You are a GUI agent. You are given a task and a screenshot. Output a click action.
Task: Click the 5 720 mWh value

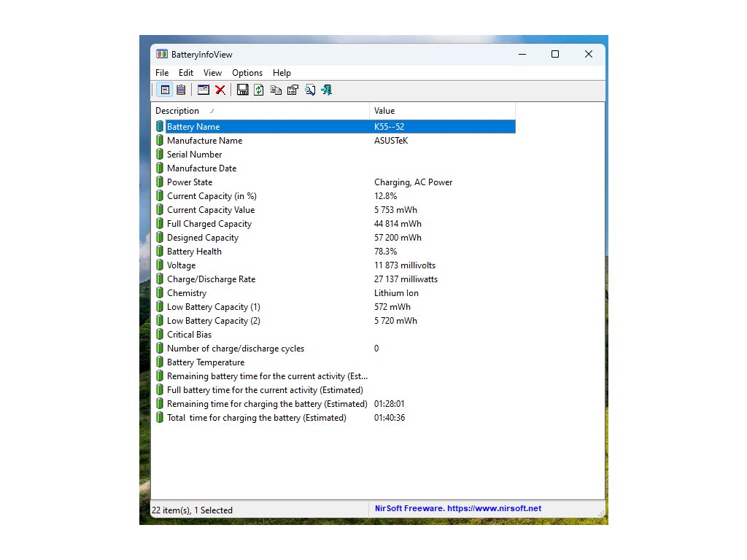point(395,321)
